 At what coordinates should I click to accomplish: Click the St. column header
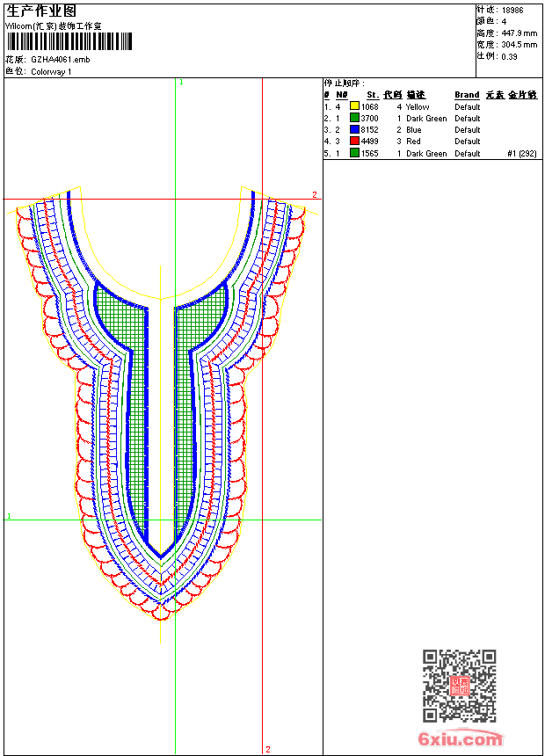373,95
